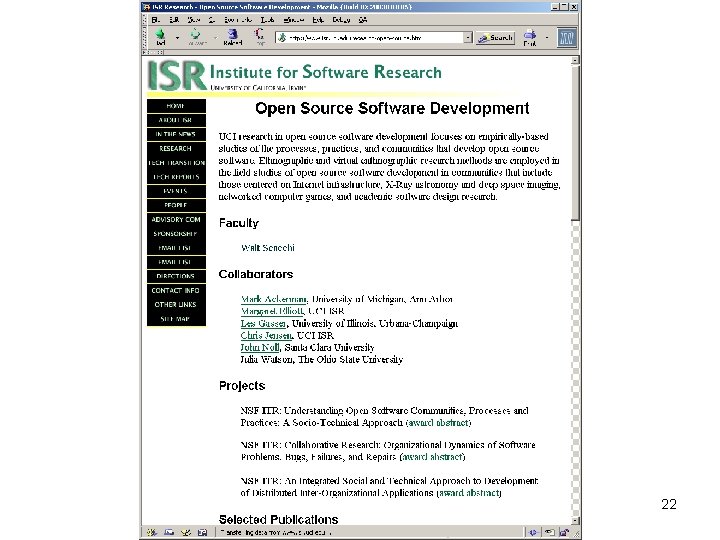Open the View menu

[x=194, y=20]
